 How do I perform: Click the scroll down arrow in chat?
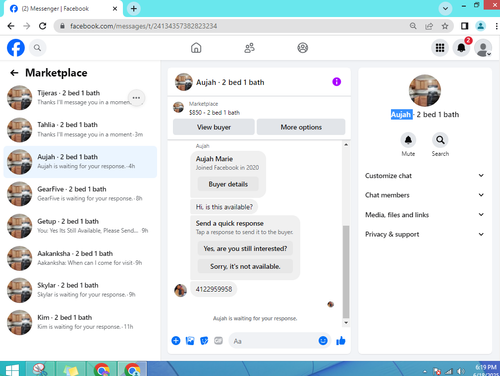click(346, 323)
